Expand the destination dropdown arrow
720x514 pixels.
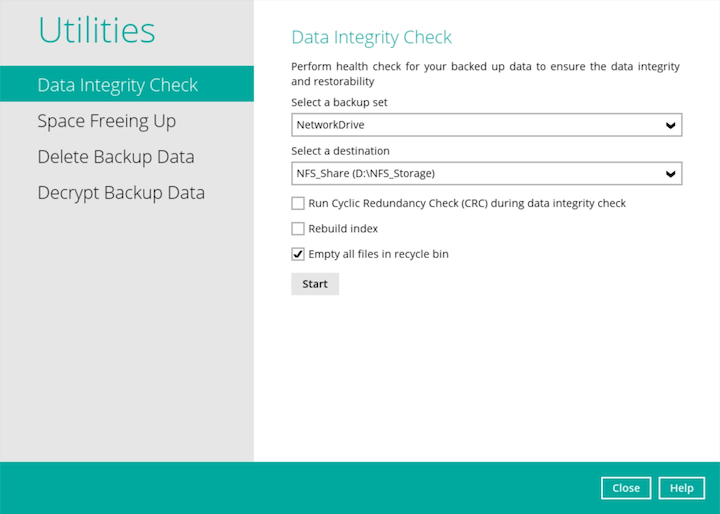point(670,174)
